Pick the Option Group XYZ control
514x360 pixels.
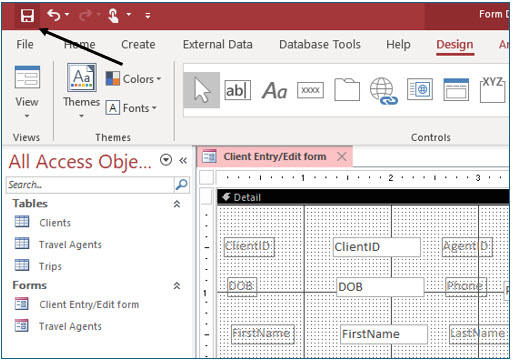pyautogui.click(x=493, y=89)
